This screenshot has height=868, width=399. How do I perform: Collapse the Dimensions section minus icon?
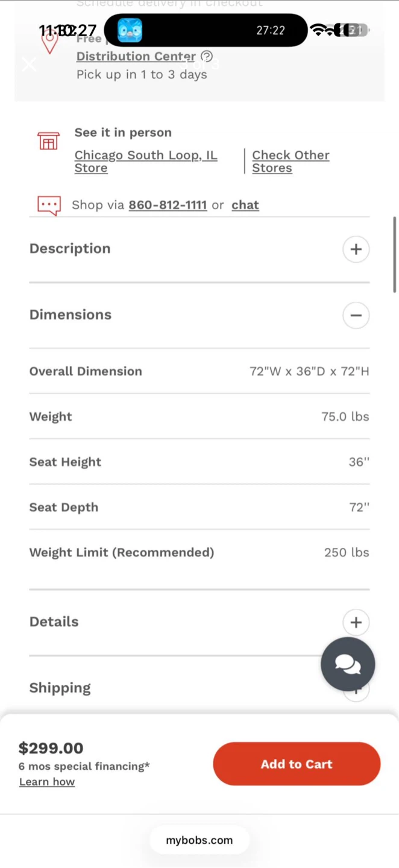356,315
